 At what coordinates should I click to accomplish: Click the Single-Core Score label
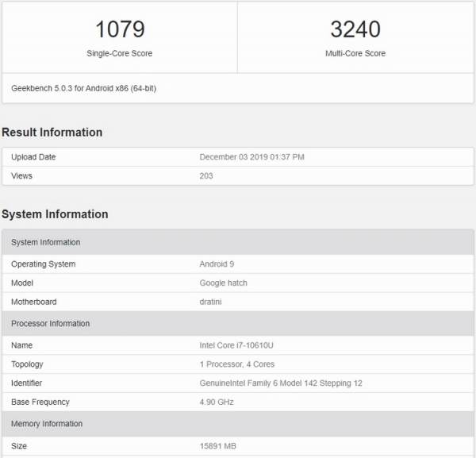[119, 53]
